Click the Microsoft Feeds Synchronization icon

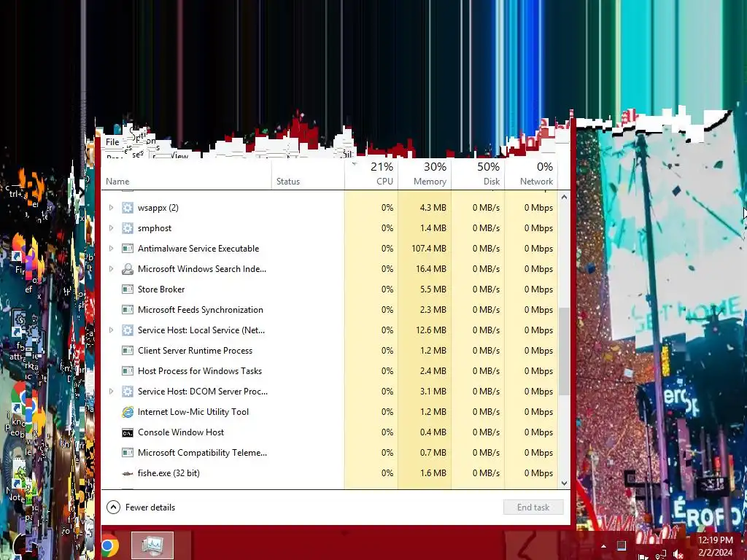pyautogui.click(x=127, y=310)
